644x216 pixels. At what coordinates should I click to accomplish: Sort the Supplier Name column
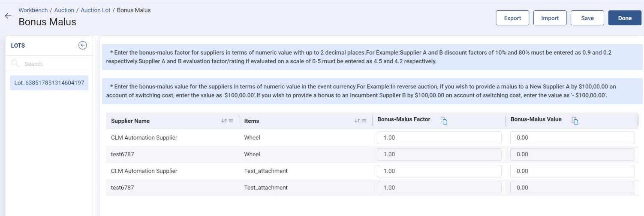coord(224,121)
